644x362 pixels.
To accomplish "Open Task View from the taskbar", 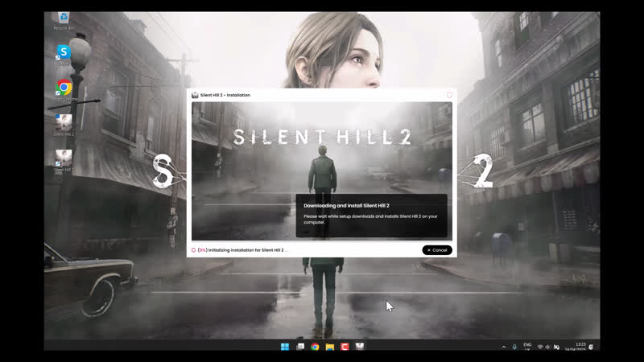I will pos(300,347).
